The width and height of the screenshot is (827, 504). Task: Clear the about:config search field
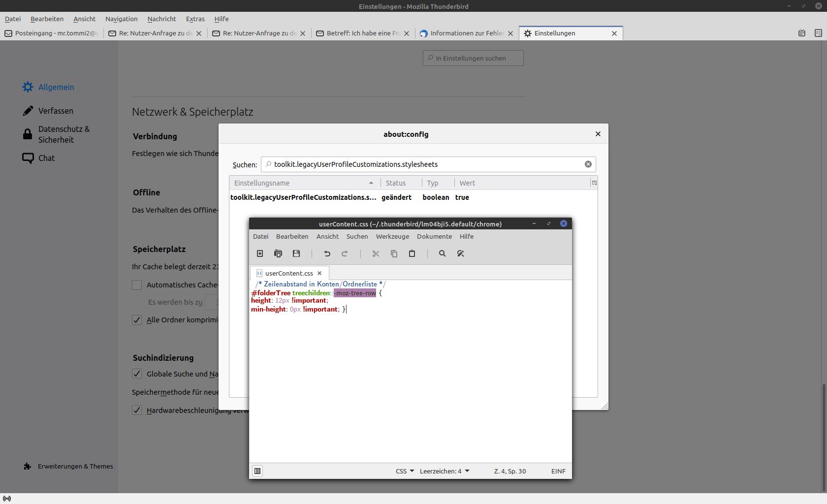point(588,164)
